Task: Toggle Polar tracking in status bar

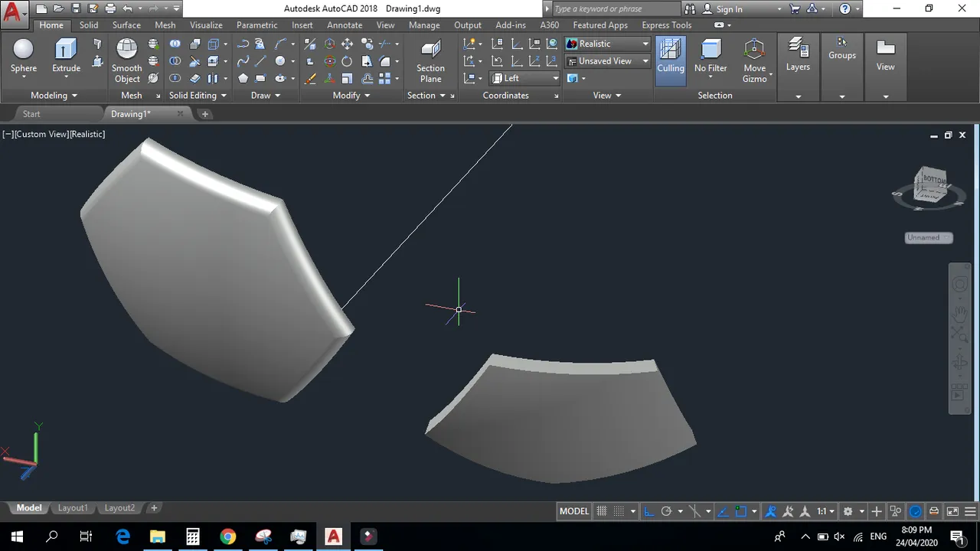Action: click(666, 511)
